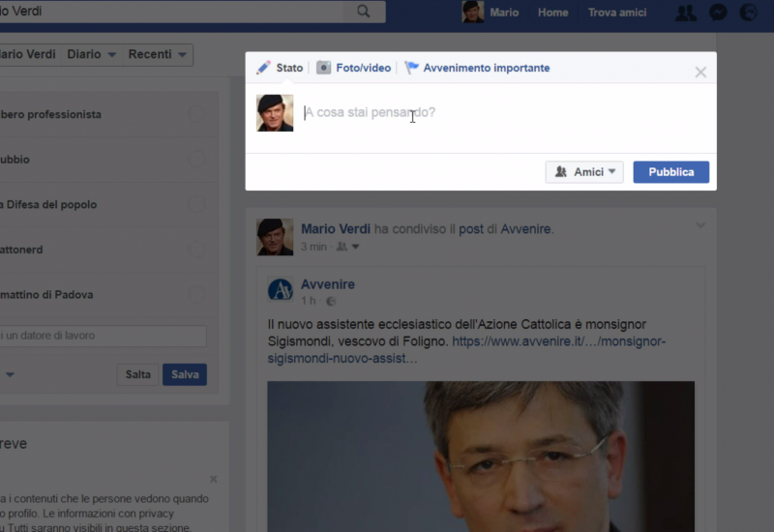Click the Avvenimento importante flag icon
The width and height of the screenshot is (774, 532).
click(x=411, y=67)
